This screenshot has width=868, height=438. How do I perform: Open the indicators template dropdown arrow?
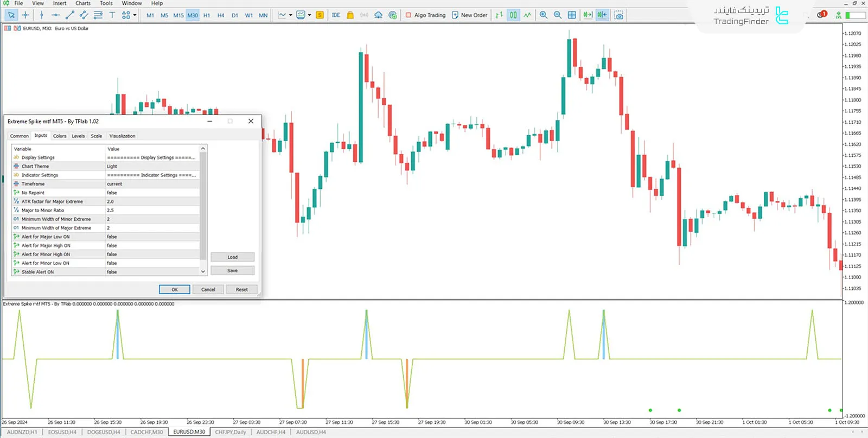pos(310,15)
